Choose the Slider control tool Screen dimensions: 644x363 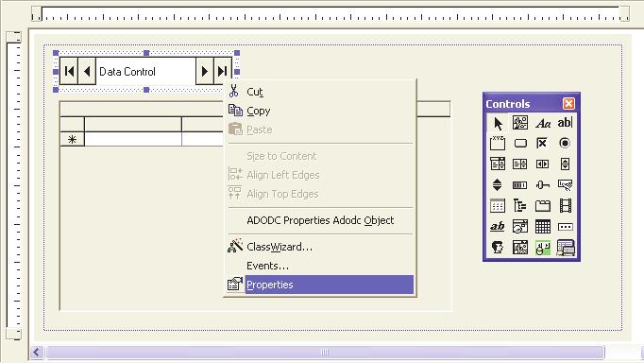point(543,185)
